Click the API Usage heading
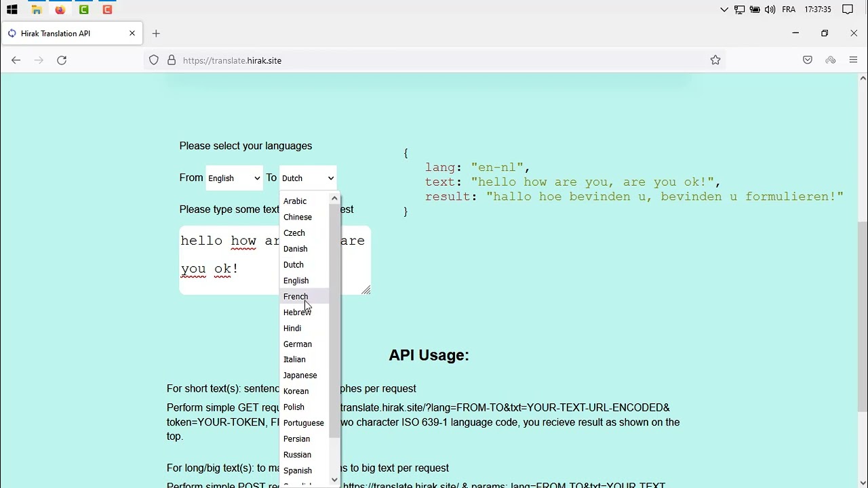 click(x=429, y=355)
